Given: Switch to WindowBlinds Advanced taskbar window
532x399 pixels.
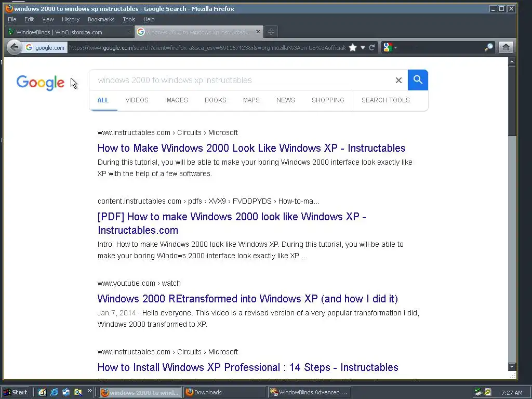Looking at the screenshot, I should pyautogui.click(x=309, y=392).
